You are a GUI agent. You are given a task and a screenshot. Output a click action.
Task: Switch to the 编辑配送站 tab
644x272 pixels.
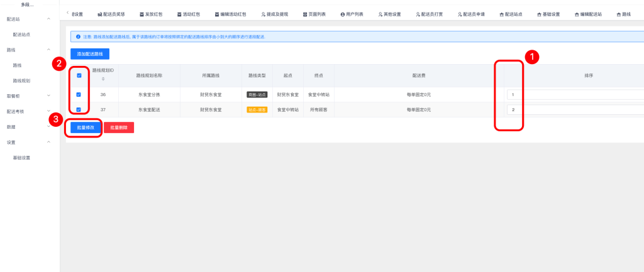(x=591, y=14)
